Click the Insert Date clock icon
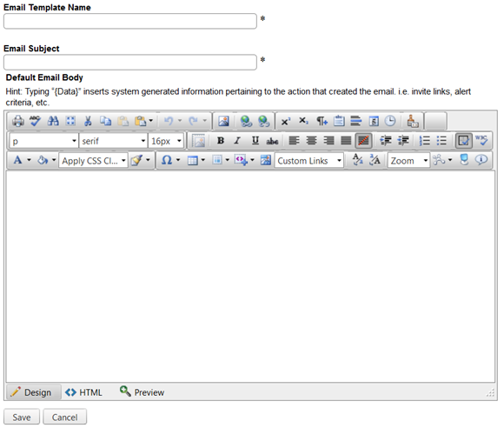 (390, 121)
